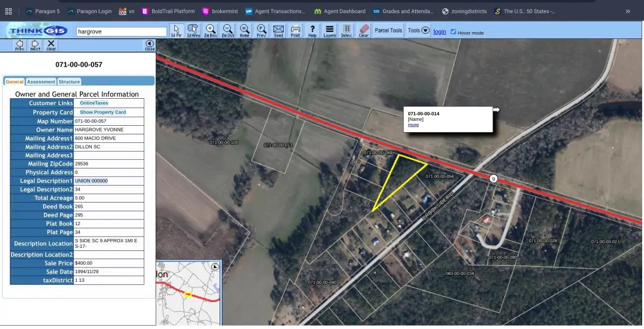Select the Id Ftr identify feature tool
This screenshot has width=644, height=329.
click(176, 31)
